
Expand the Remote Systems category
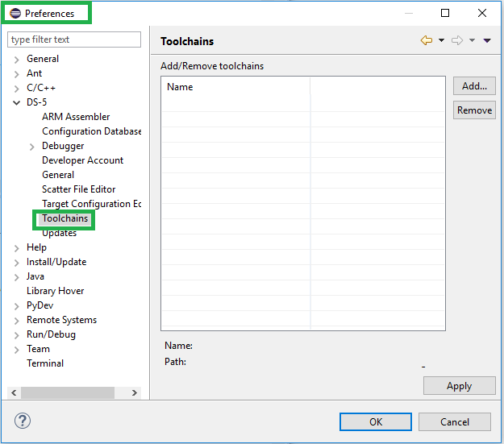[17, 321]
